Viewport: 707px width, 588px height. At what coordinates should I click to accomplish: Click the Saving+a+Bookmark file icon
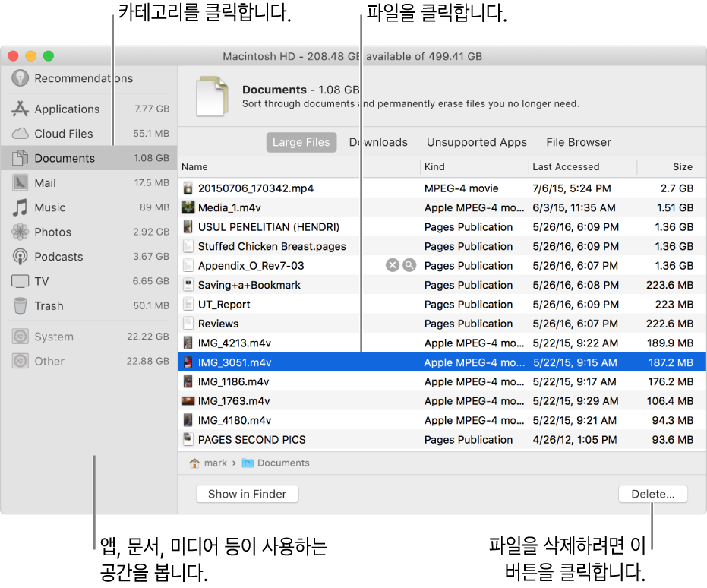(188, 285)
